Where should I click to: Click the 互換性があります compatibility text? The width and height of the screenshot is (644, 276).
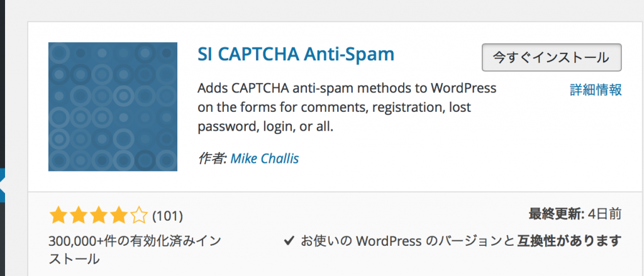[569, 240]
